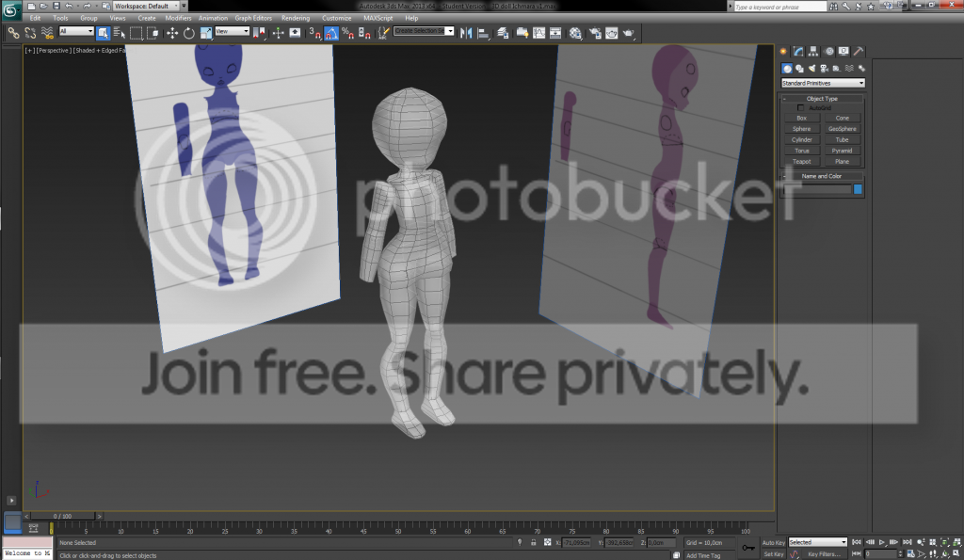This screenshot has width=964, height=560.
Task: Click the Render Production teapot icon
Action: (x=628, y=33)
